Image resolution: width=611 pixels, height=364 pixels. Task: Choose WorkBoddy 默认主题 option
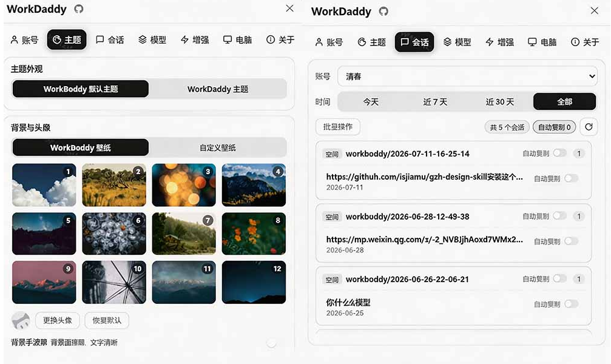click(x=81, y=89)
